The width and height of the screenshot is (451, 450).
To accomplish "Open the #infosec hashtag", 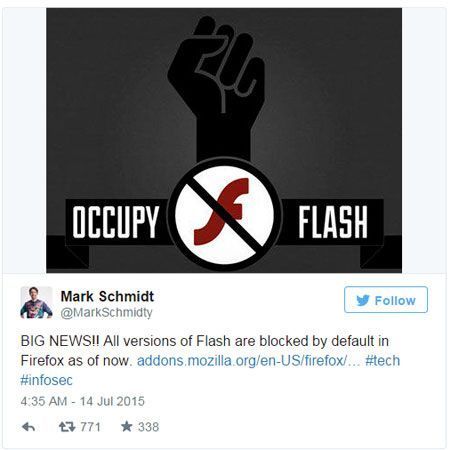I will (x=46, y=380).
